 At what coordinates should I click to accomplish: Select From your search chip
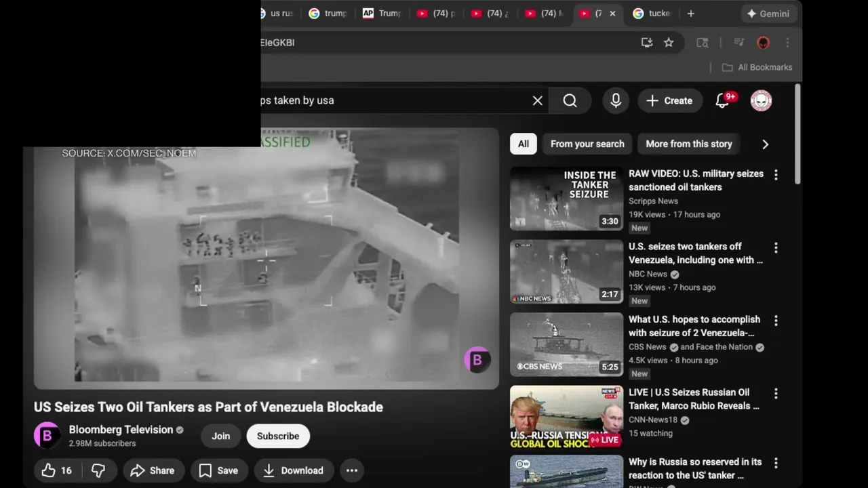point(587,144)
